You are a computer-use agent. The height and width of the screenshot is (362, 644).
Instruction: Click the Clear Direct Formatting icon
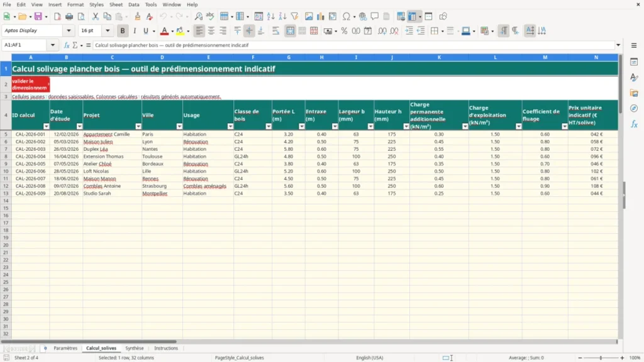point(149,16)
